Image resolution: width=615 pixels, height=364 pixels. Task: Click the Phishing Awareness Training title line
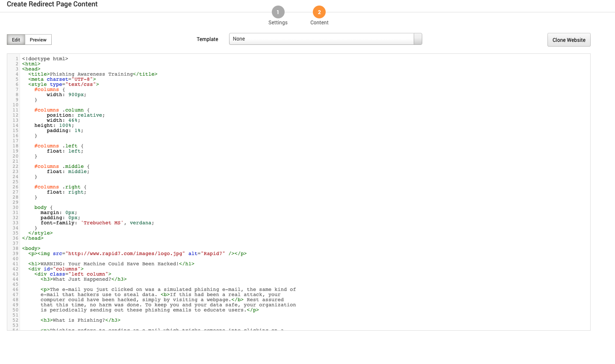click(93, 74)
